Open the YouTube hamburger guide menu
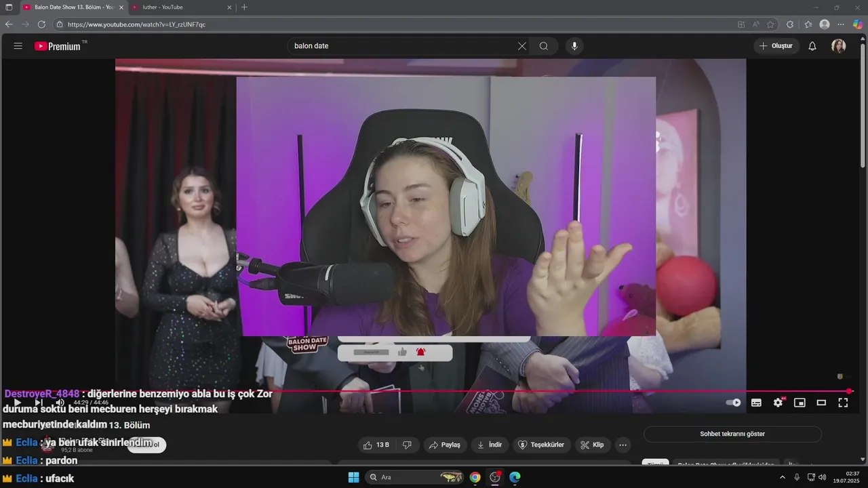This screenshot has height=488, width=868. tap(18, 46)
